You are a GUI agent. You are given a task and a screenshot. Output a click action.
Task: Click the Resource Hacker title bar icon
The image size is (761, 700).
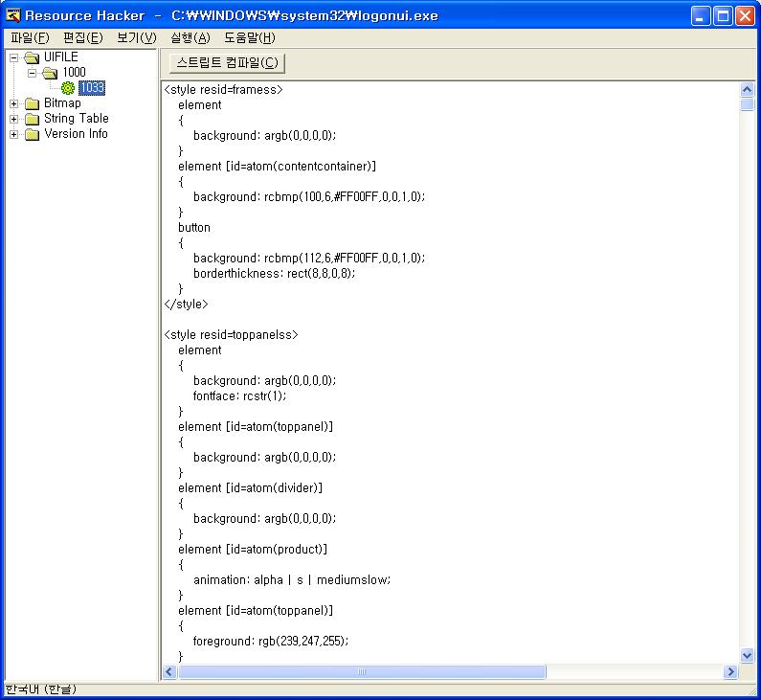[x=12, y=15]
